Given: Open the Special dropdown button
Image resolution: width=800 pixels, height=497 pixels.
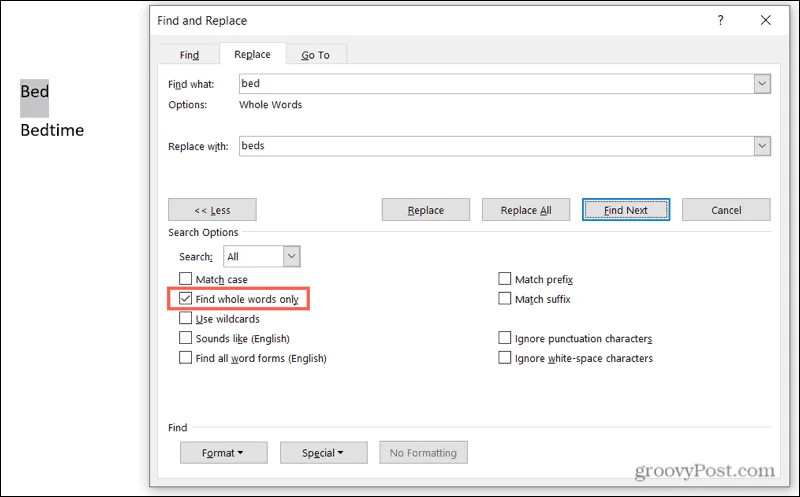Looking at the screenshot, I should coord(323,453).
